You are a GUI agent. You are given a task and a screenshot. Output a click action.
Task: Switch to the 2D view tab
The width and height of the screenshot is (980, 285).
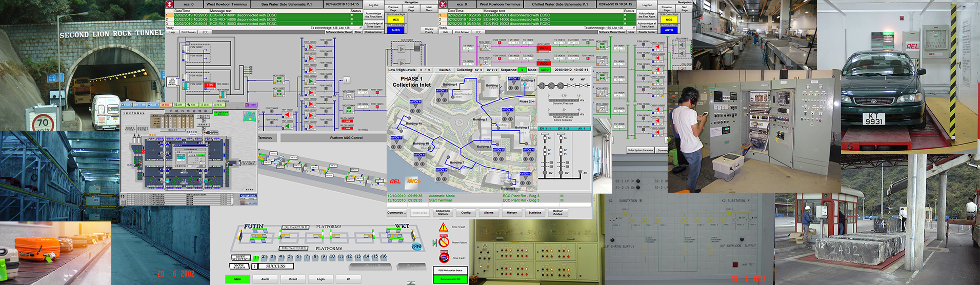coord(348,279)
